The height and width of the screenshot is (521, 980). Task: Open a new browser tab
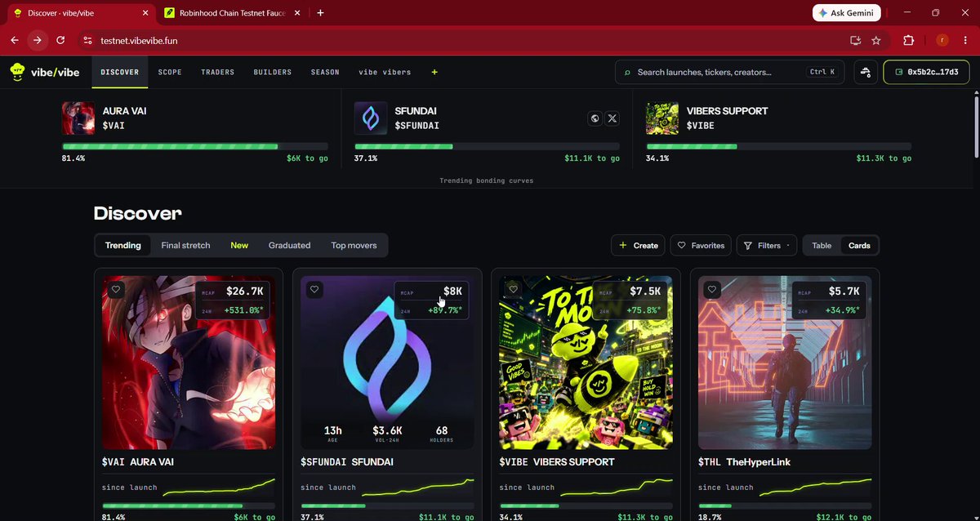320,13
